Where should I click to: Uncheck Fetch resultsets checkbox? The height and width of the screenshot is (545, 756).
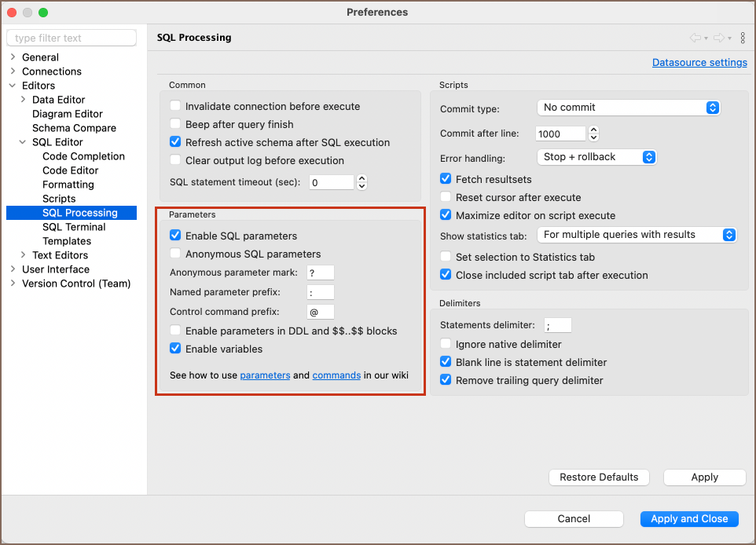(x=446, y=179)
